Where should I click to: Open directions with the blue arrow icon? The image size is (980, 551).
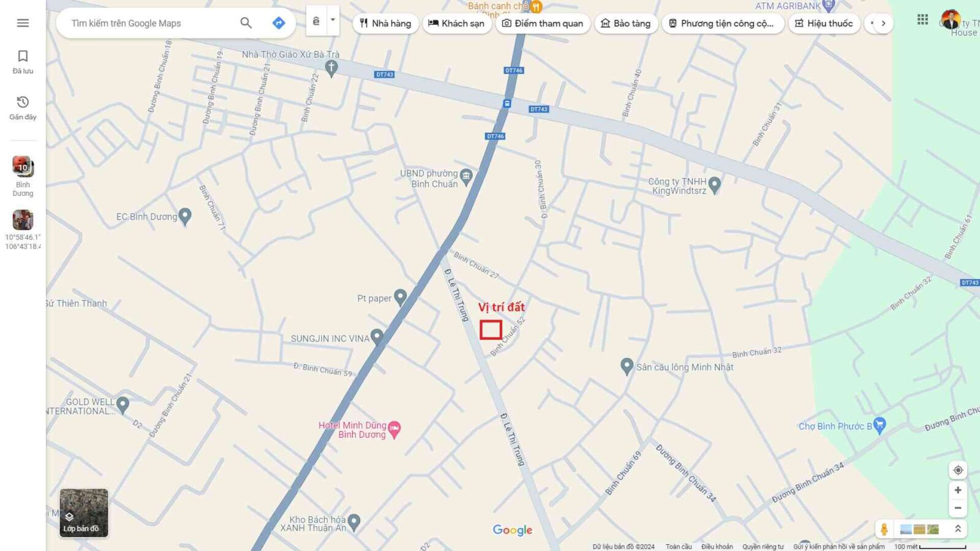click(279, 23)
